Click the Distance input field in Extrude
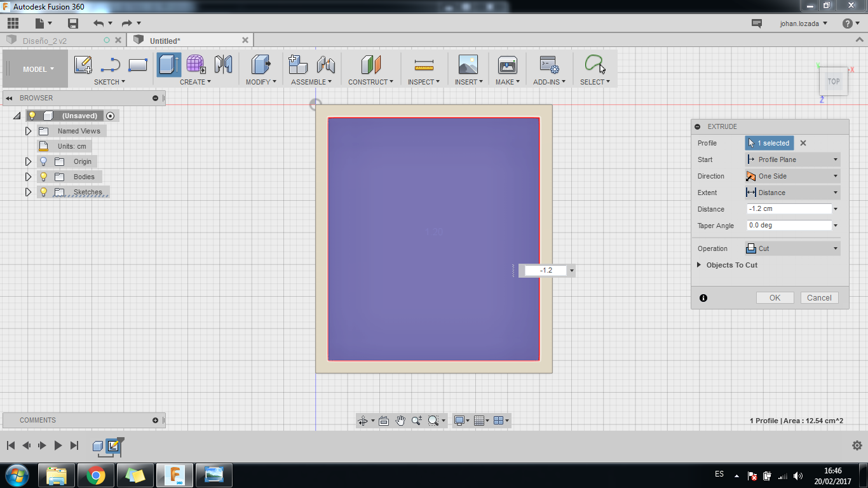 click(789, 209)
